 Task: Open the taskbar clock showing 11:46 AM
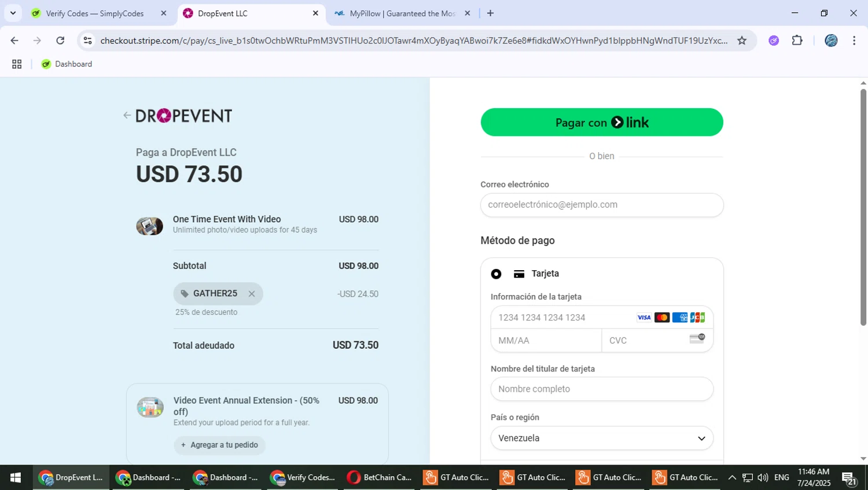pyautogui.click(x=814, y=477)
